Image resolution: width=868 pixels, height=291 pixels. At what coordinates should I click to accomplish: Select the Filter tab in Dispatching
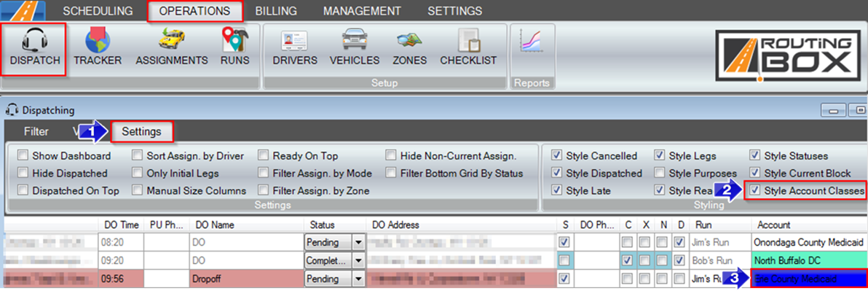point(36,132)
